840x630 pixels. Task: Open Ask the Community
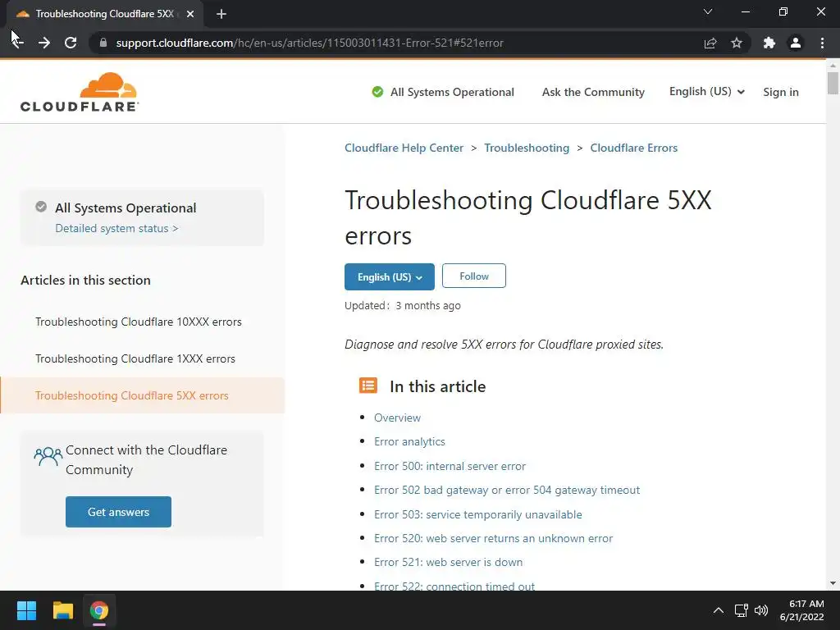593,92
